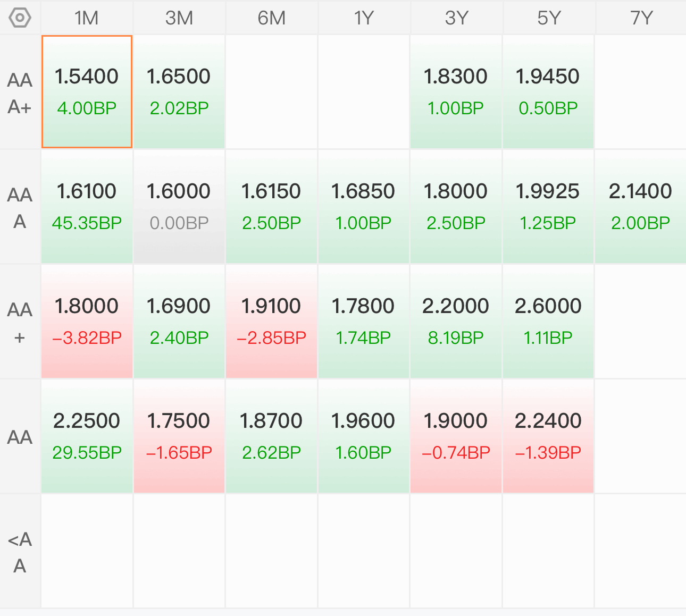Select the 2.2500 cell with 29.55BP
The height and width of the screenshot is (616, 686).
pos(87,436)
